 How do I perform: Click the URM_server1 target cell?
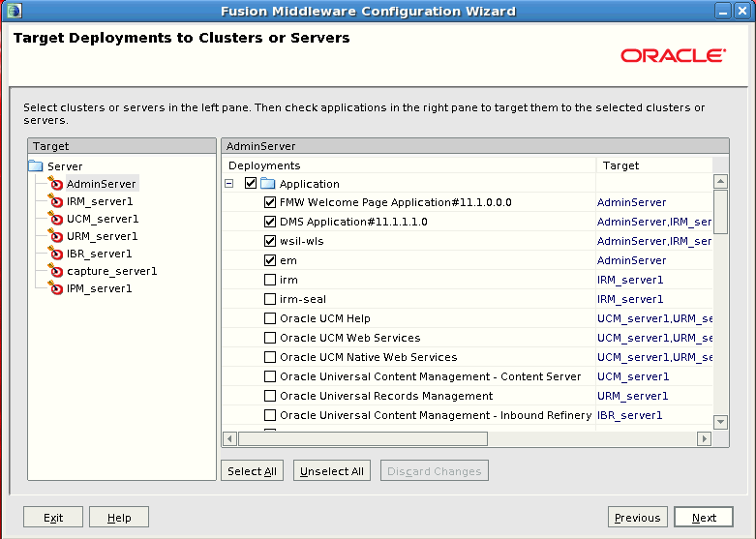(632, 396)
